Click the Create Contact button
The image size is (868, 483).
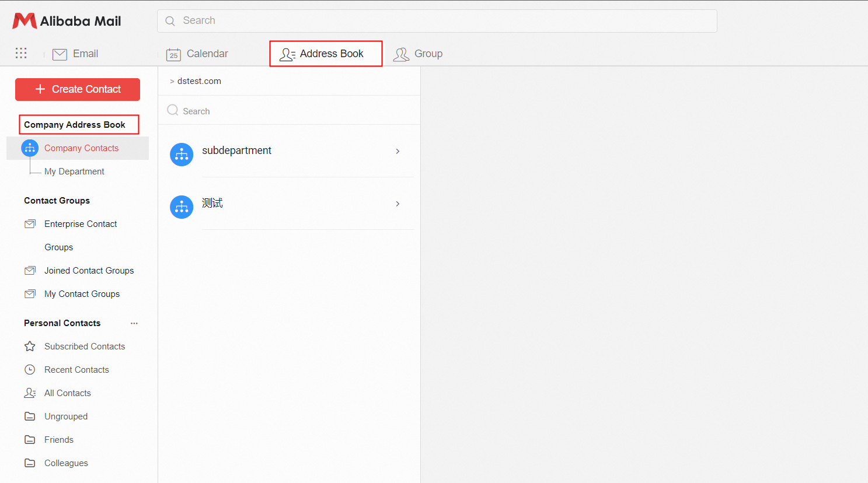point(78,89)
